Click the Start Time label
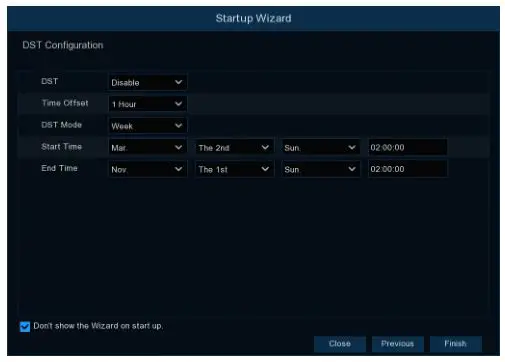Screen dimensions: 505x362 pos(62,146)
